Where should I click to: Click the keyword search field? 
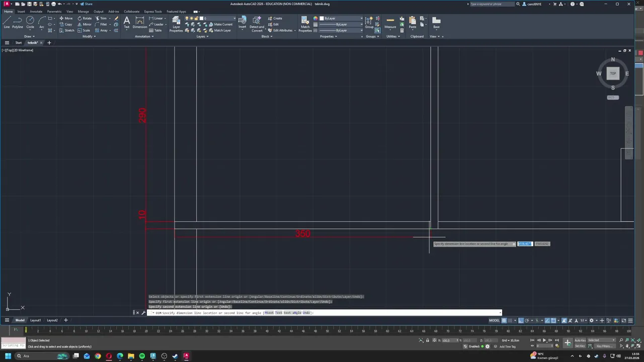pyautogui.click(x=492, y=4)
